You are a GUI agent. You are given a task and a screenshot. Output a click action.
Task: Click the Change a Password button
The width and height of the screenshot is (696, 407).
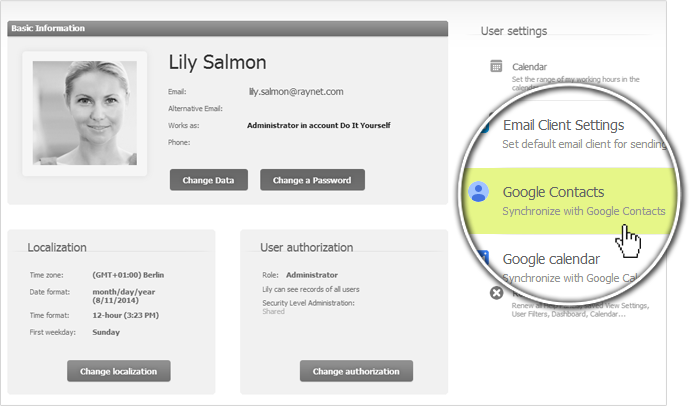point(312,180)
